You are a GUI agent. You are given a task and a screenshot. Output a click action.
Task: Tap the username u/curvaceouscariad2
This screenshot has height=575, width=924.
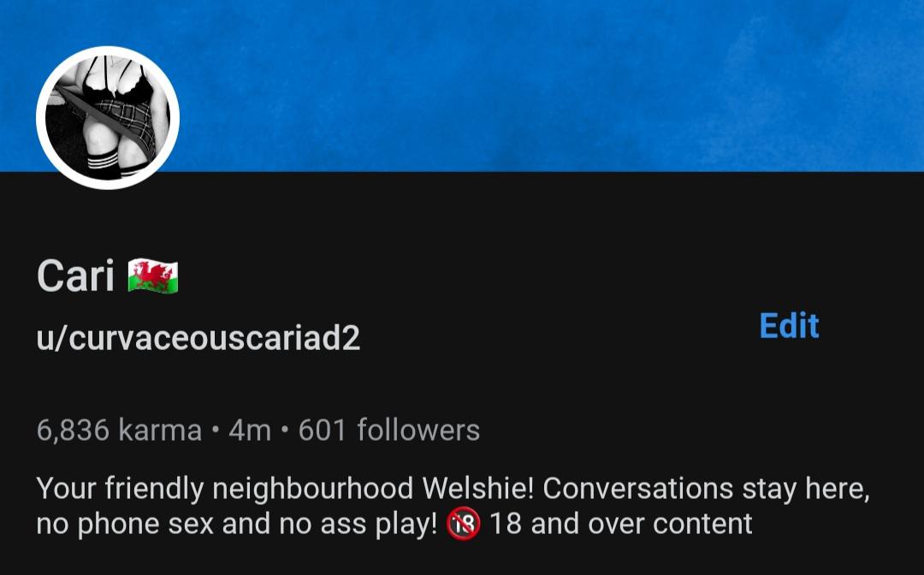[198, 338]
